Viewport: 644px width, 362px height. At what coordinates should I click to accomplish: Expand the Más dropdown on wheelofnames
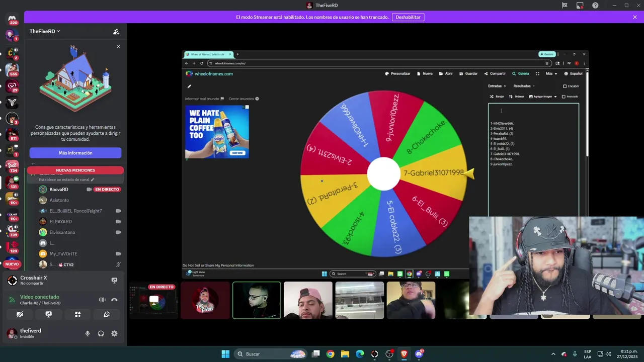click(x=551, y=73)
